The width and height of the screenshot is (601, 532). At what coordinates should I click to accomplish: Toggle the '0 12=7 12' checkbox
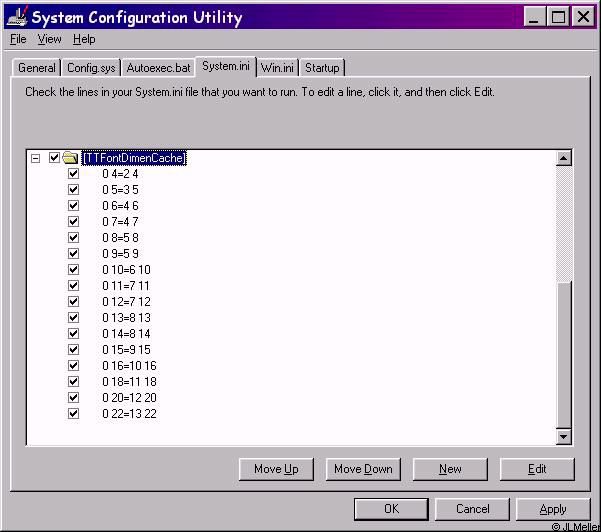[73, 302]
